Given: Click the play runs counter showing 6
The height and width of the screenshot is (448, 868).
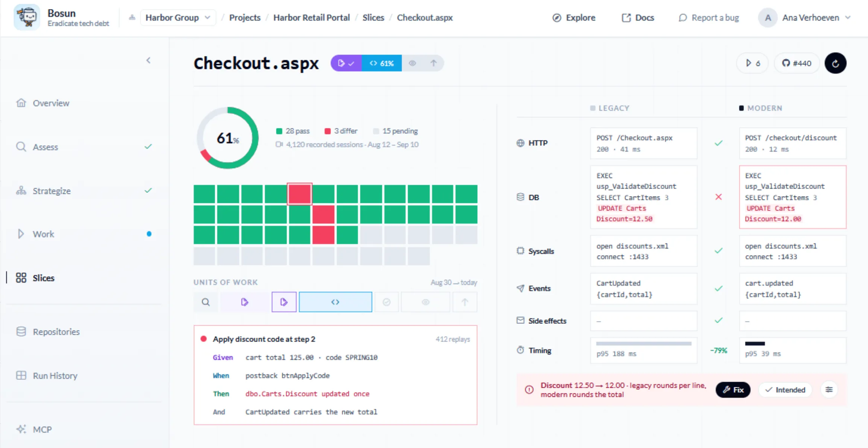Looking at the screenshot, I should pos(753,63).
